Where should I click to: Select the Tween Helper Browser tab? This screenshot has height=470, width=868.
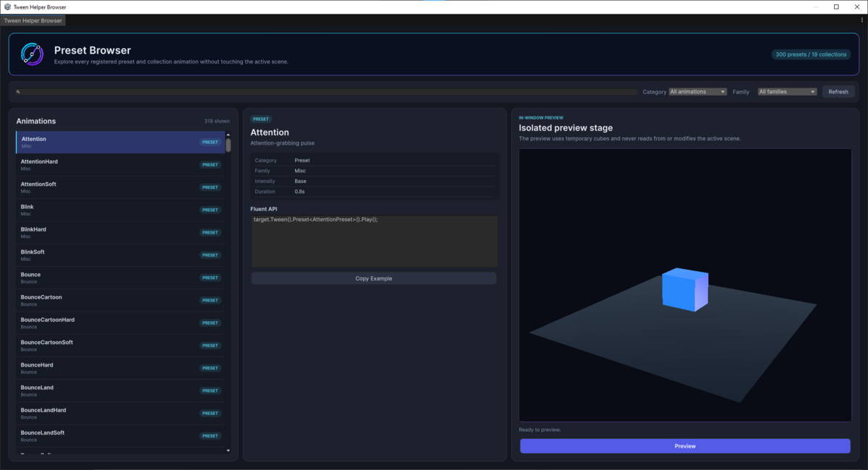point(33,20)
